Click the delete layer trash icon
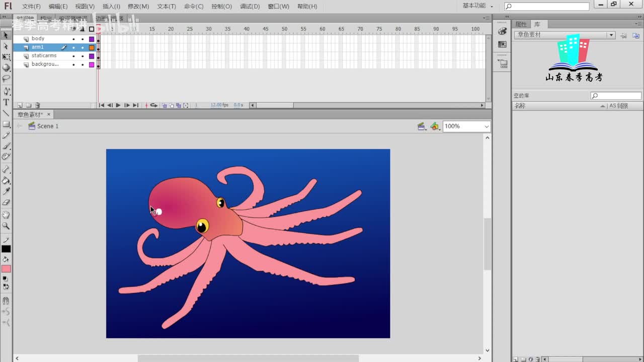The image size is (644, 362). [x=37, y=106]
